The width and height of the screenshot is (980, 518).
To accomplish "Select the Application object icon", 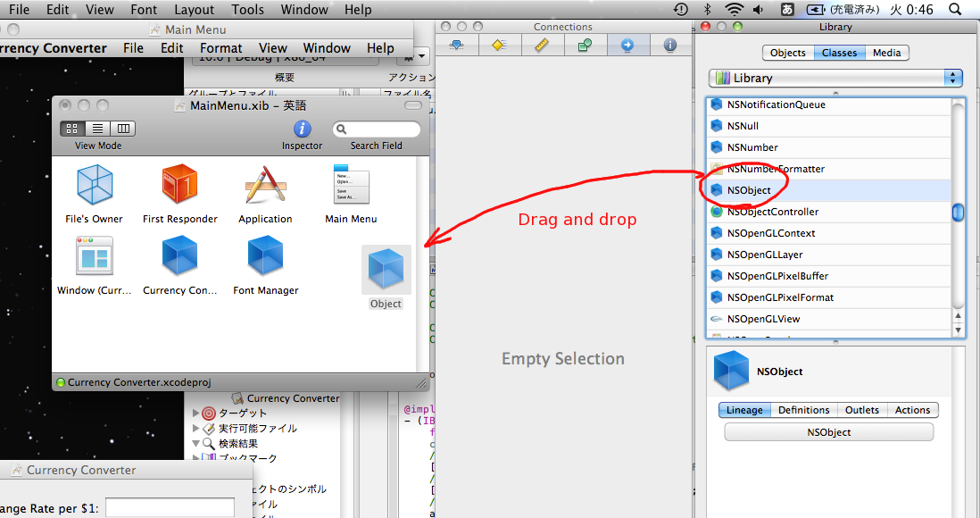I will [266, 184].
